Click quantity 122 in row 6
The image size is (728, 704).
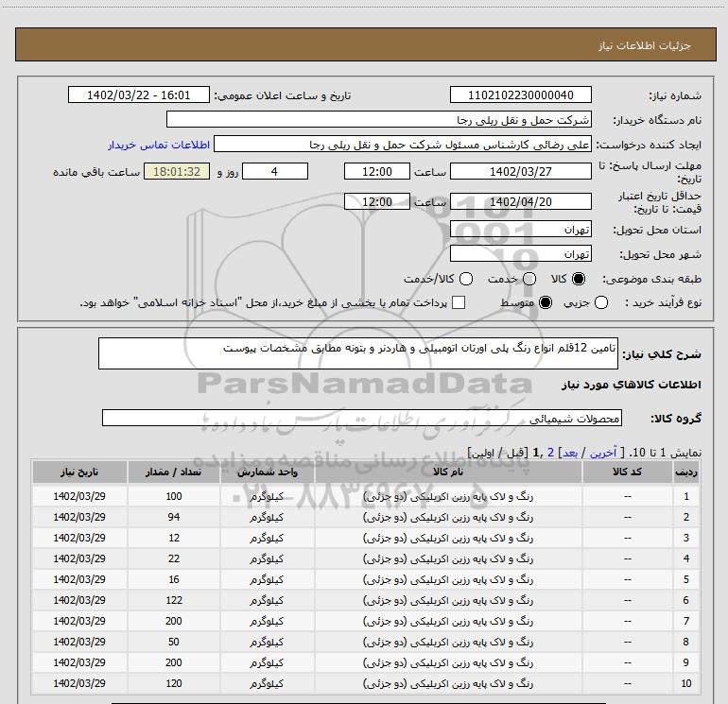pos(174,600)
